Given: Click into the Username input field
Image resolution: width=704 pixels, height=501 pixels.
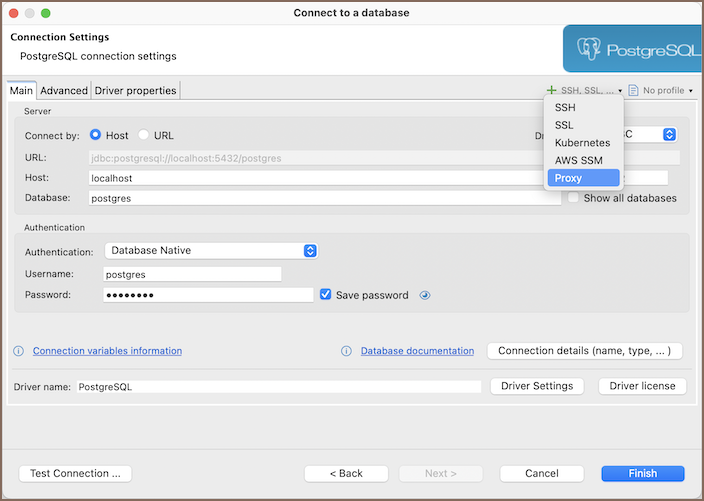Looking at the screenshot, I should point(192,274).
